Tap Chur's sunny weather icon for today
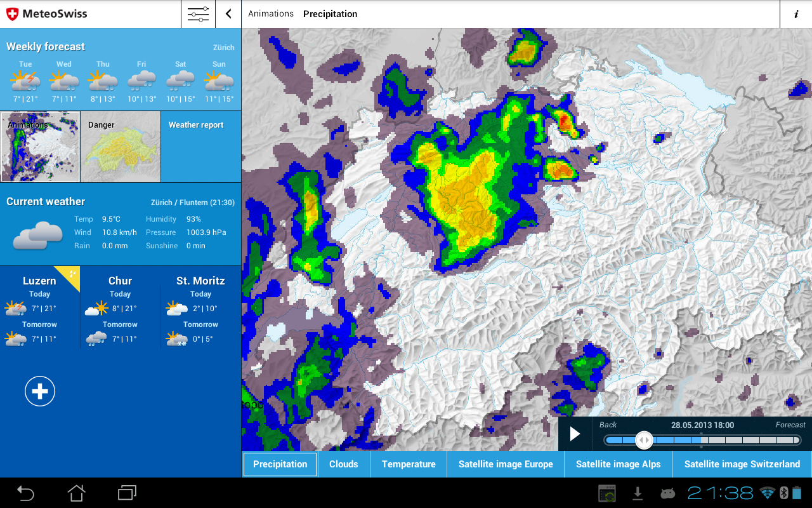This screenshot has width=812, height=508. (x=96, y=308)
